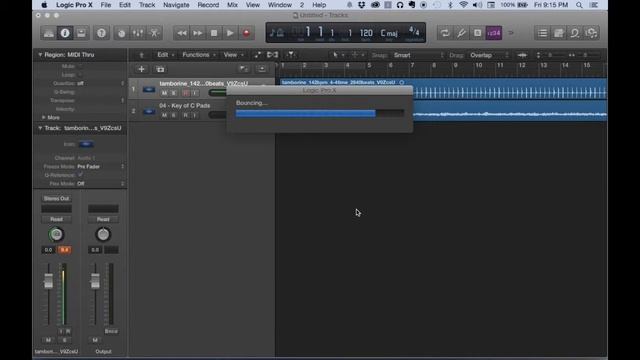Open the Navigate menu
Image resolution: width=640 pixels, height=360 pixels.
click(176, 5)
